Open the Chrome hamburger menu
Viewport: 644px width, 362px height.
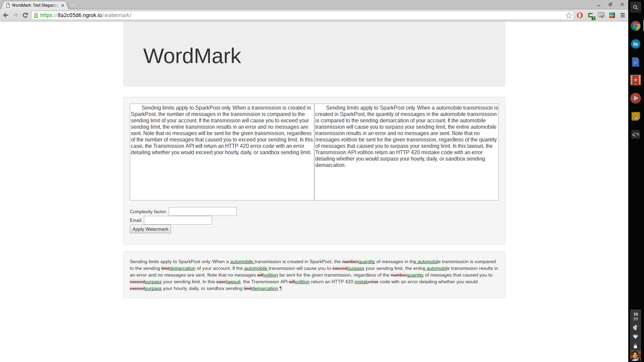(x=623, y=15)
